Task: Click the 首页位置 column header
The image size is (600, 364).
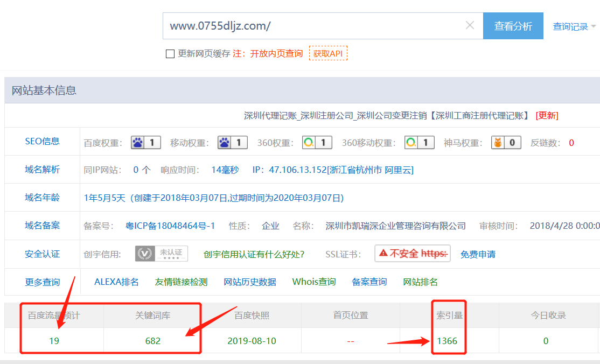Action: tap(351, 316)
